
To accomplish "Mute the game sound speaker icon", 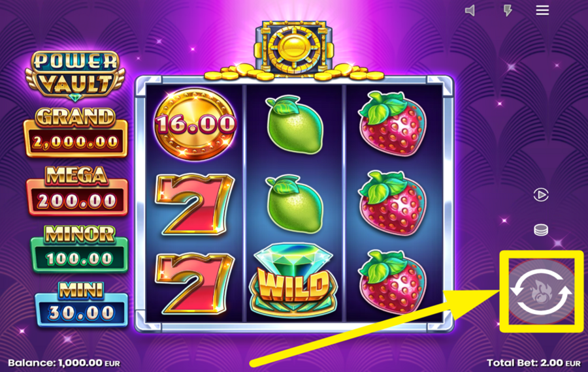I will (470, 10).
